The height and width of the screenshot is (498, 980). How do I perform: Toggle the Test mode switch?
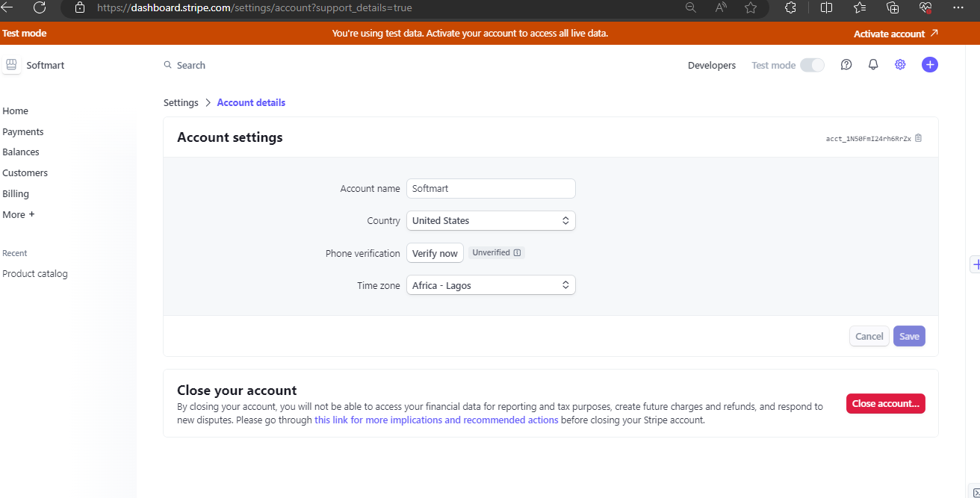pos(813,65)
